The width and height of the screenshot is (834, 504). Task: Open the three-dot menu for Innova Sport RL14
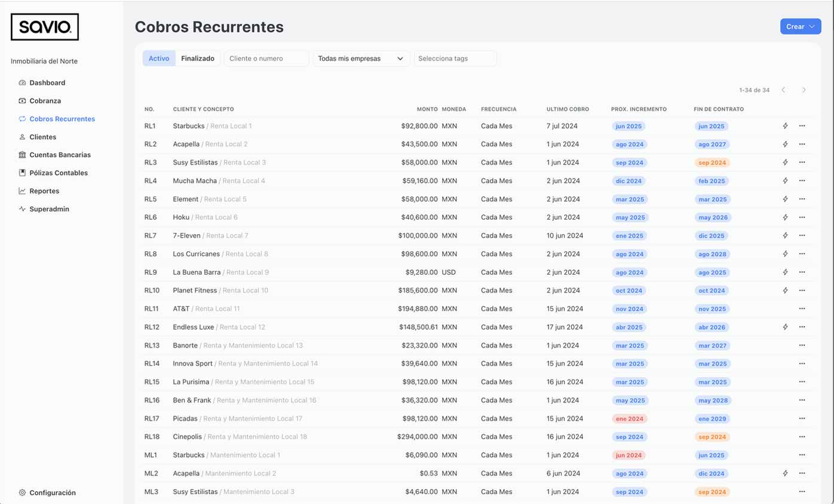(802, 364)
